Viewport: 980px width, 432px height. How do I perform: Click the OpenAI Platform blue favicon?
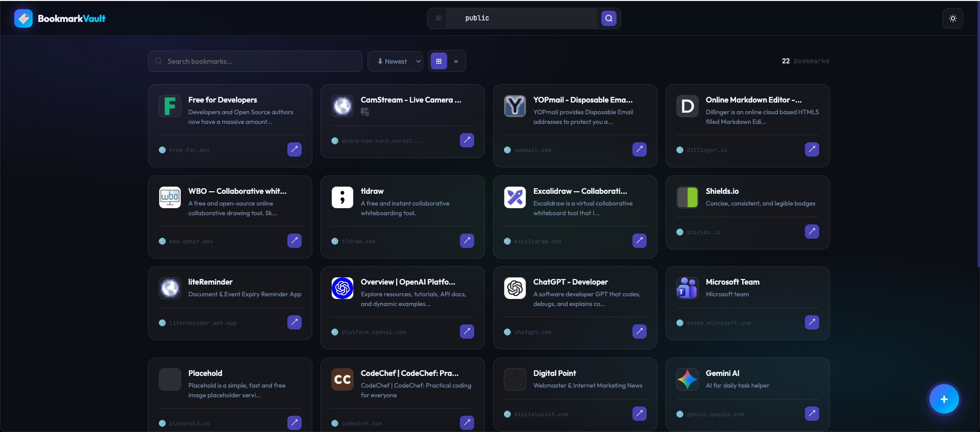pyautogui.click(x=342, y=288)
